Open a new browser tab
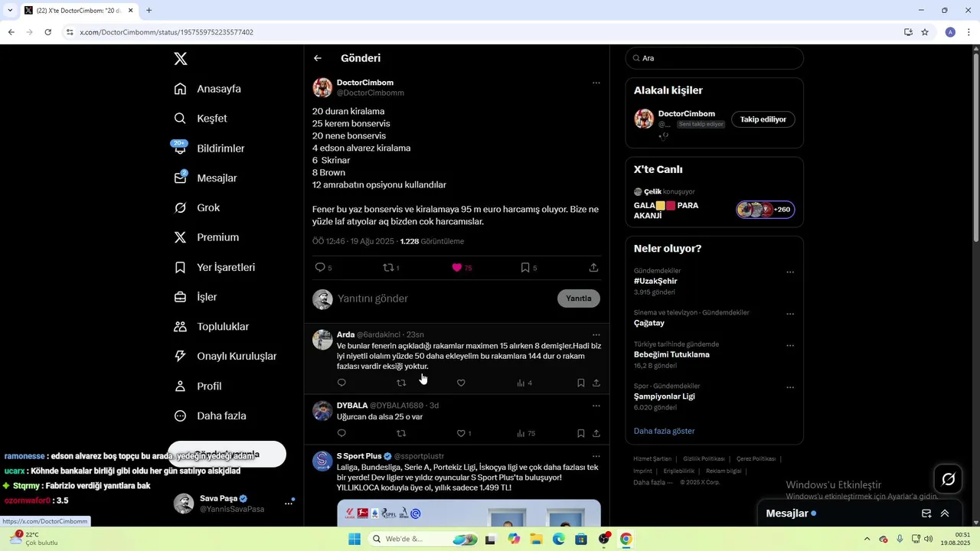The height and width of the screenshot is (551, 980). [149, 11]
